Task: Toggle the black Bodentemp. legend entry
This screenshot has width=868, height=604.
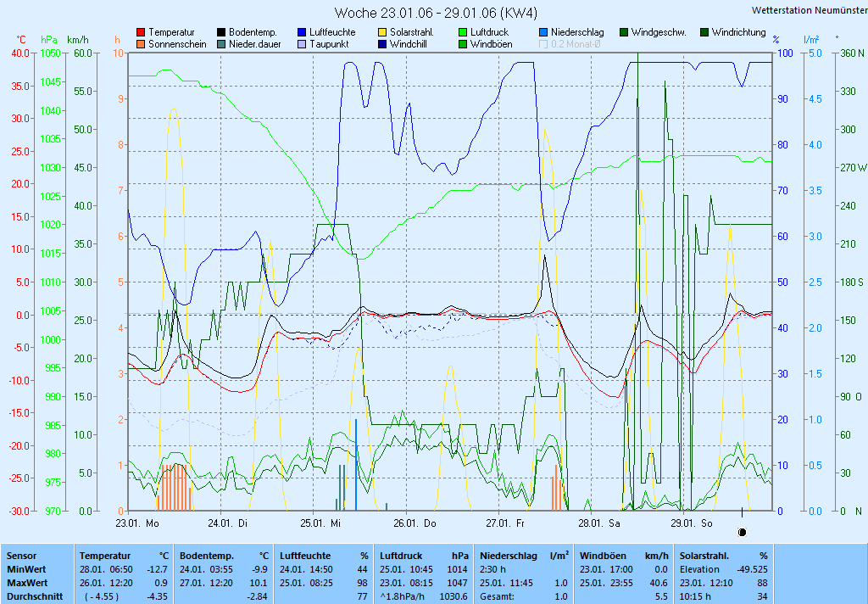Action: [x=247, y=32]
